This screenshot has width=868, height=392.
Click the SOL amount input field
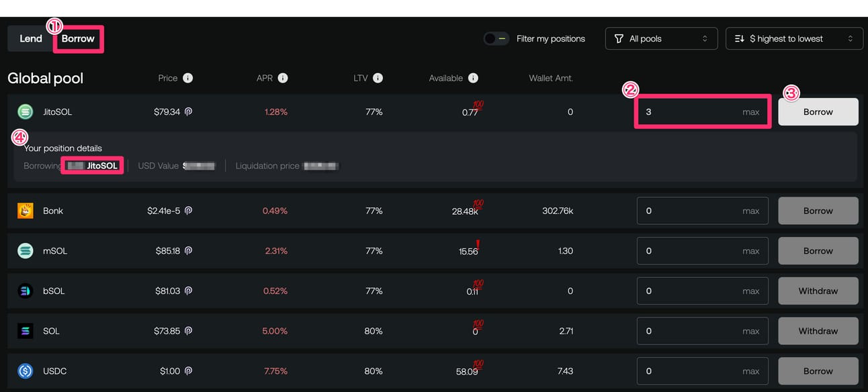tap(703, 331)
